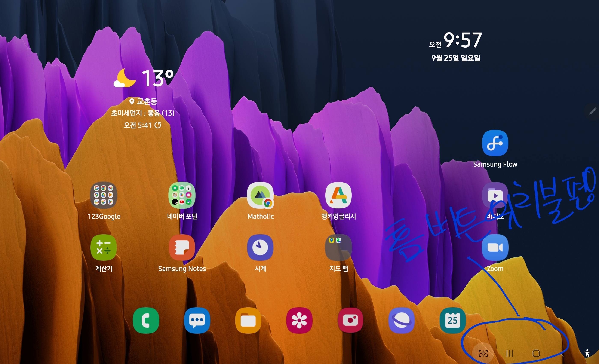Open the 시계 clock app
Screen dimensions: 599x364
pyautogui.click(x=260, y=248)
